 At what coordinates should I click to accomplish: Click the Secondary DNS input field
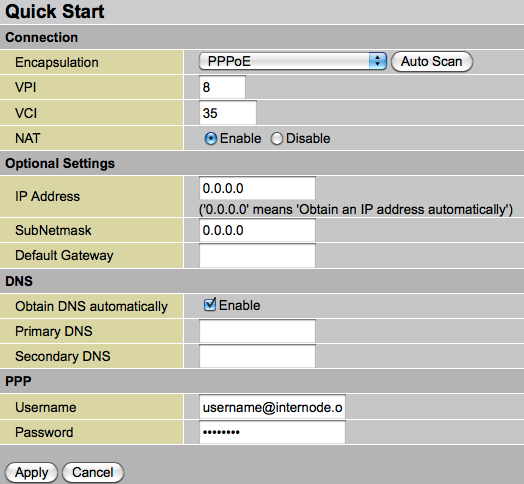point(257,356)
